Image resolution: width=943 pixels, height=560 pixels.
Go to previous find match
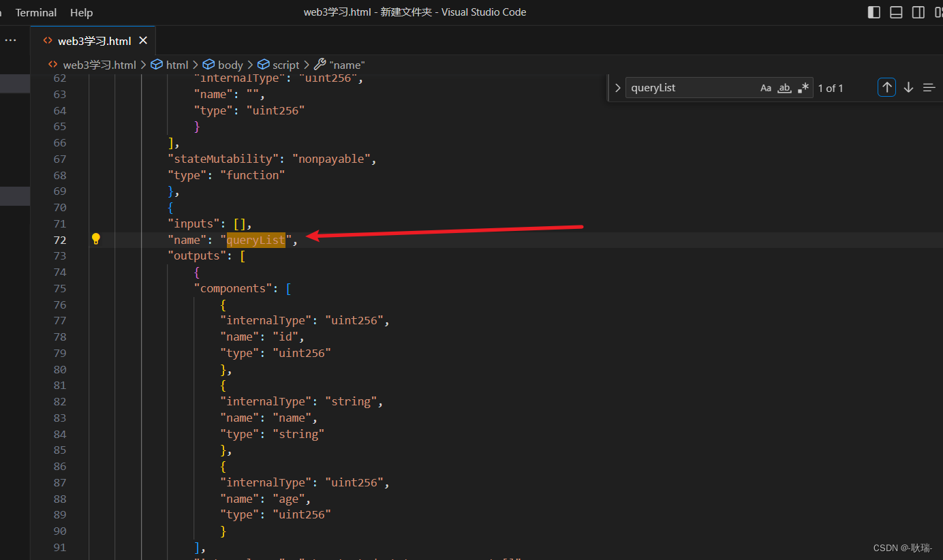coord(886,88)
